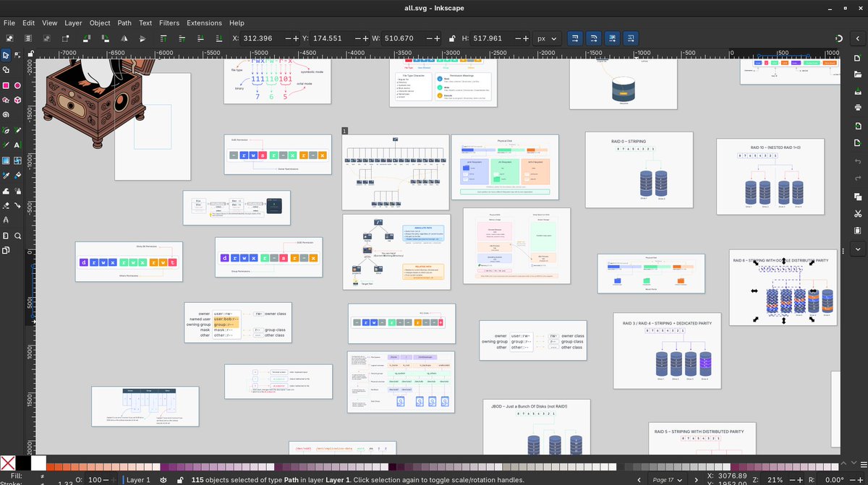Image resolution: width=868 pixels, height=485 pixels.
Task: Open the Layer 1 layer selector
Action: (x=137, y=479)
